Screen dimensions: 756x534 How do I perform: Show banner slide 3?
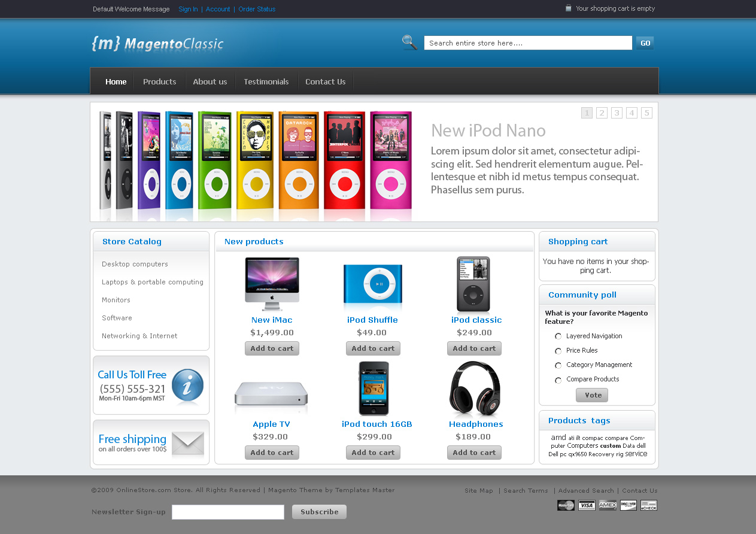(x=617, y=113)
